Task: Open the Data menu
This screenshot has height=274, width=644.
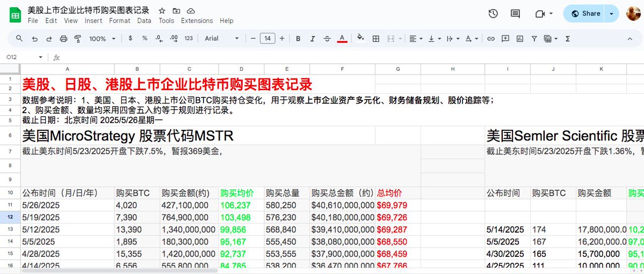Action: click(144, 20)
